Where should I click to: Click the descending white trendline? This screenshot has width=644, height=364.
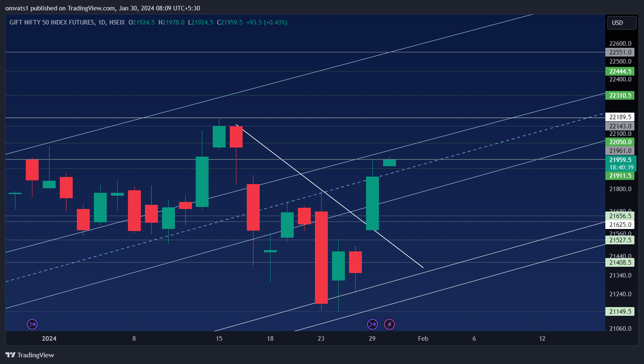tap(330, 197)
